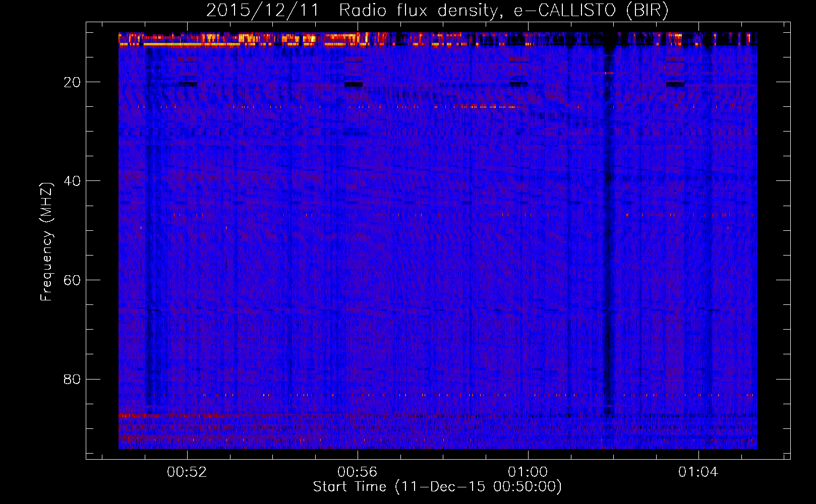Click the 01:00 time tick label
The width and height of the screenshot is (816, 504).
(x=528, y=472)
